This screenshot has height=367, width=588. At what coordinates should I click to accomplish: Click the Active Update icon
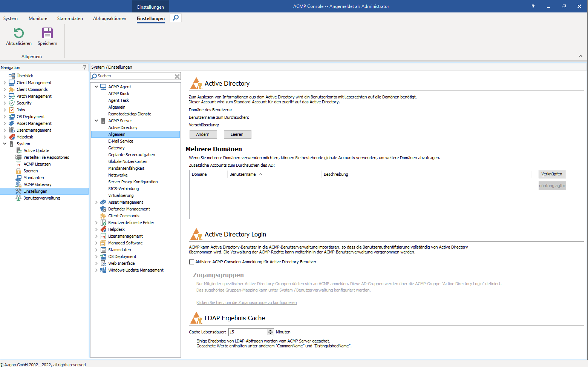pos(18,150)
